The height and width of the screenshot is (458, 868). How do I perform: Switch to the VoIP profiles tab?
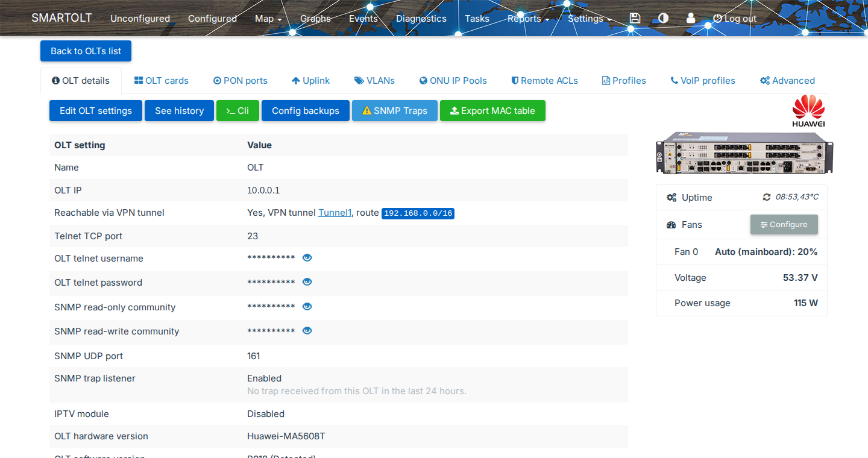coord(703,81)
